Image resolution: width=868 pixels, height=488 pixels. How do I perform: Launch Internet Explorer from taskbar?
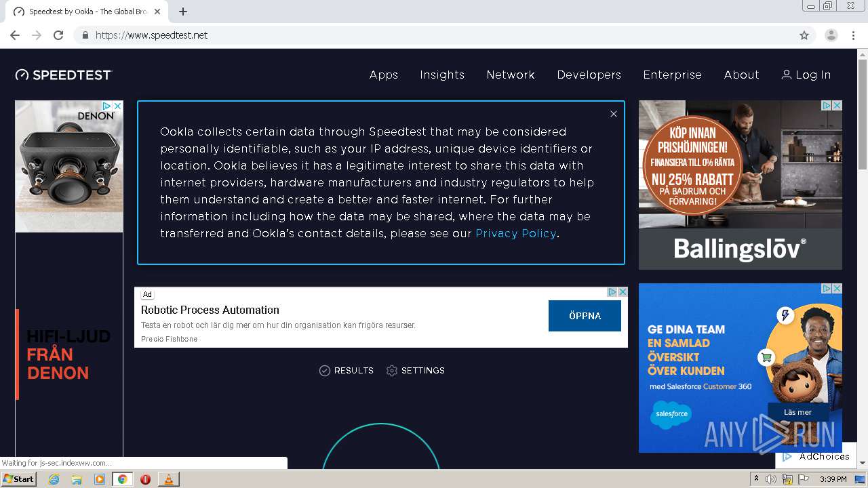pos(54,479)
